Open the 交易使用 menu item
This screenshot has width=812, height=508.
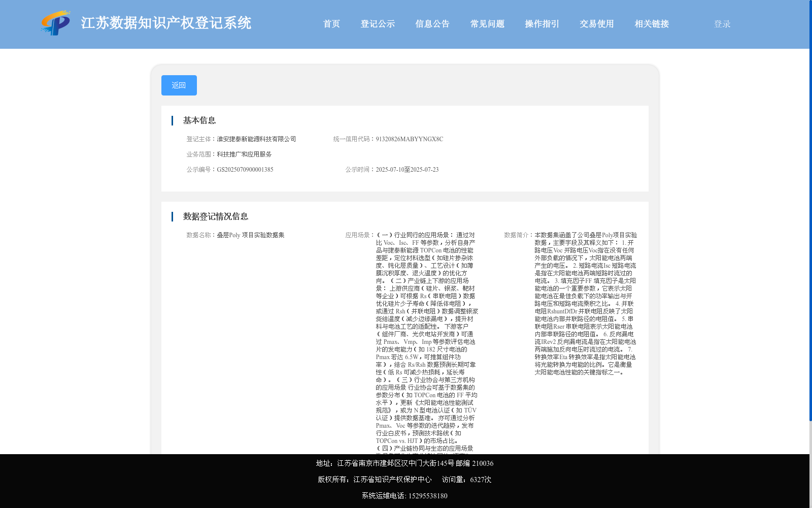[x=597, y=24]
